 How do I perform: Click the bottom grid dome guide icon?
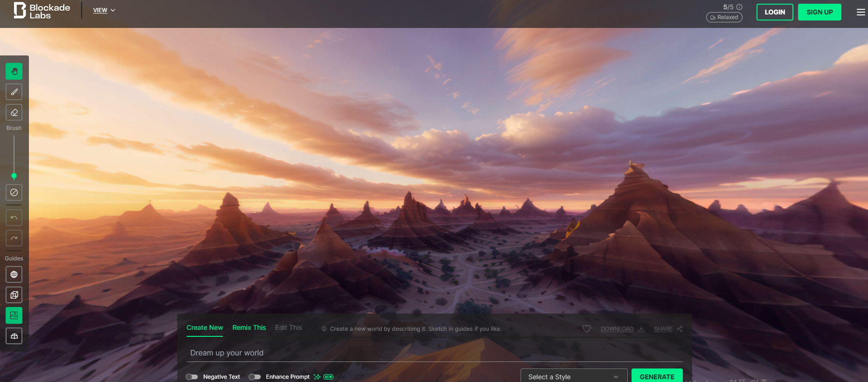point(14,336)
